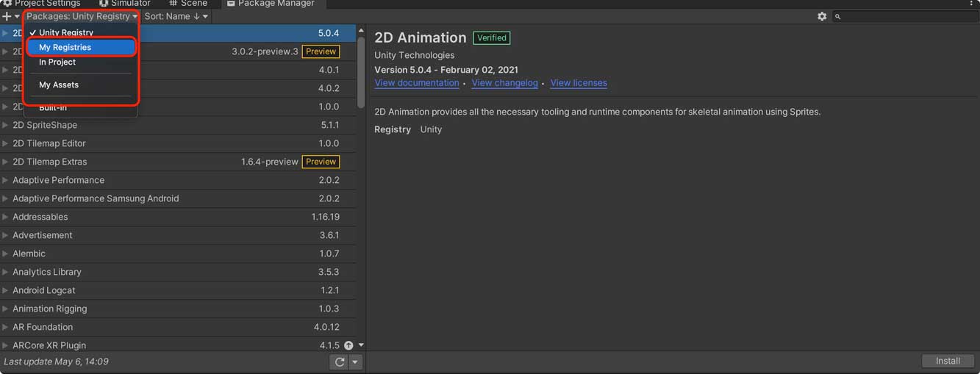Select the Adaptive Performance package
Viewport: 980px width, 374px height.
pos(178,180)
